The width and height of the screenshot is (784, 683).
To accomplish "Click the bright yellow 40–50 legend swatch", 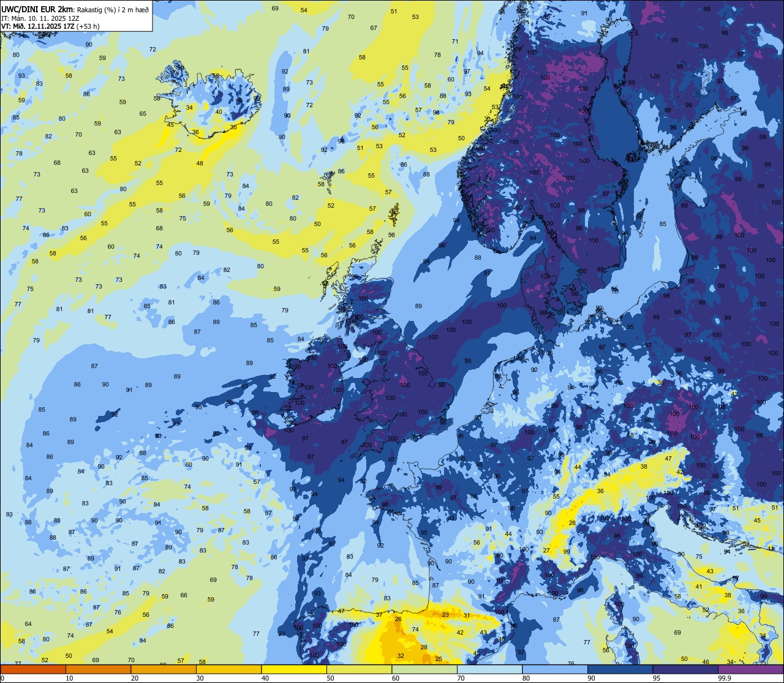I will (294, 669).
